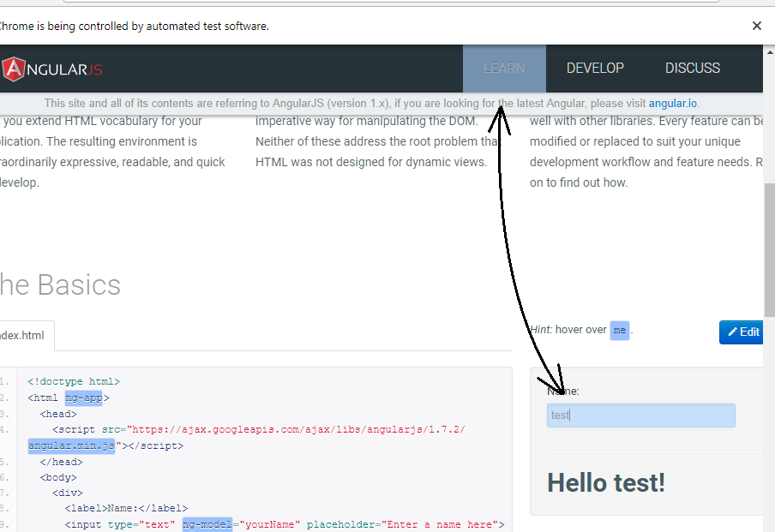This screenshot has width=775, height=532.
Task: Click the googleapis script URL in code
Action: coord(298,429)
